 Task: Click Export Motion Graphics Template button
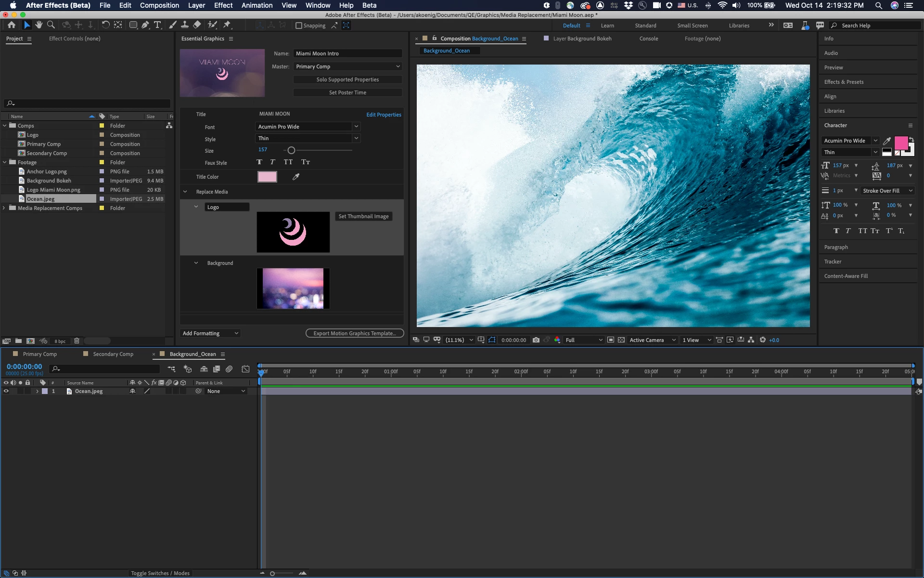[x=355, y=333]
